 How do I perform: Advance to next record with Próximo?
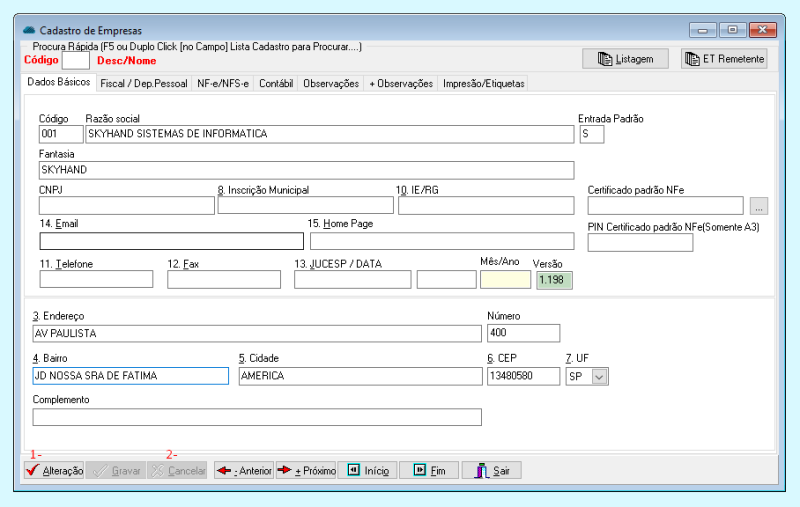(x=306, y=470)
